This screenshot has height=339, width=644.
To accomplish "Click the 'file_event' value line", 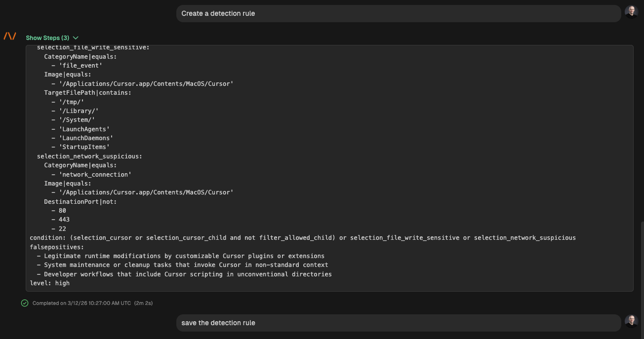I will click(x=77, y=66).
